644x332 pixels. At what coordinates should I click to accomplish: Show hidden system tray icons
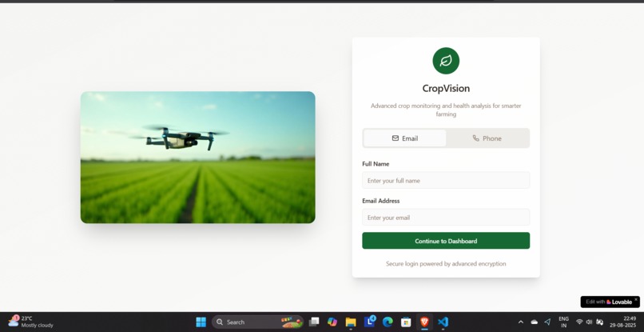(x=521, y=322)
